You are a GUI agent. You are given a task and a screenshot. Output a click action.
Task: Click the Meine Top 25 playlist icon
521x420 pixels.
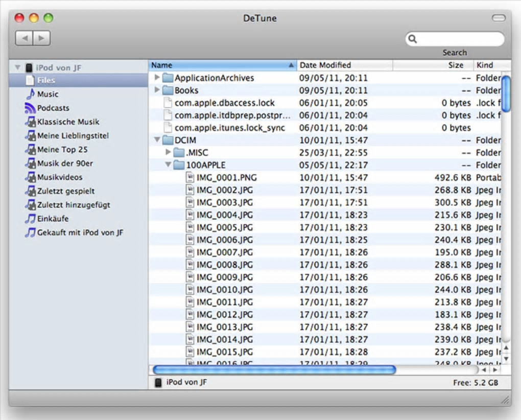click(x=30, y=150)
